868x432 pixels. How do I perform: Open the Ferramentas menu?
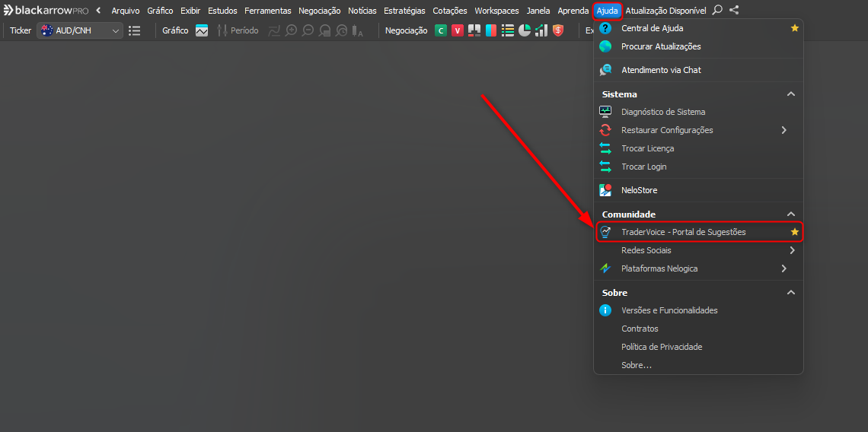click(267, 11)
